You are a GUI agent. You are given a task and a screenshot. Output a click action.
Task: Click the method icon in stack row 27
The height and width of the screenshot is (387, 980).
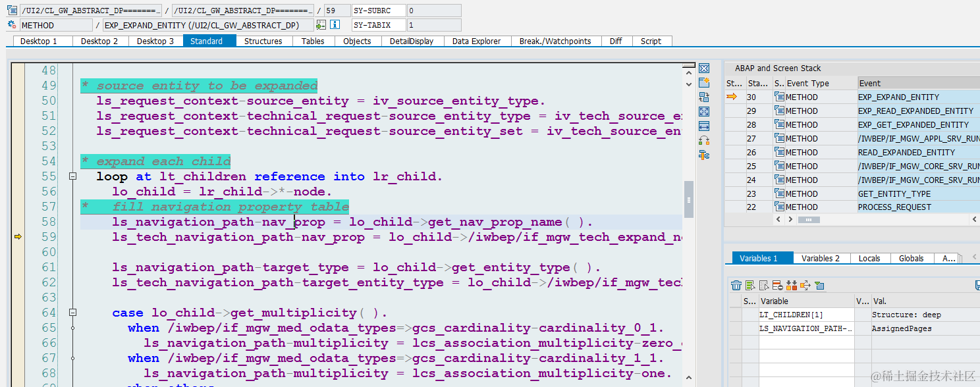[780, 138]
